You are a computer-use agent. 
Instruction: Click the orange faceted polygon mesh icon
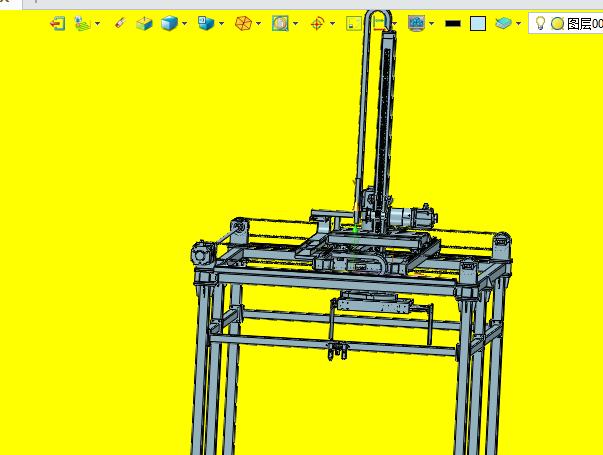243,23
